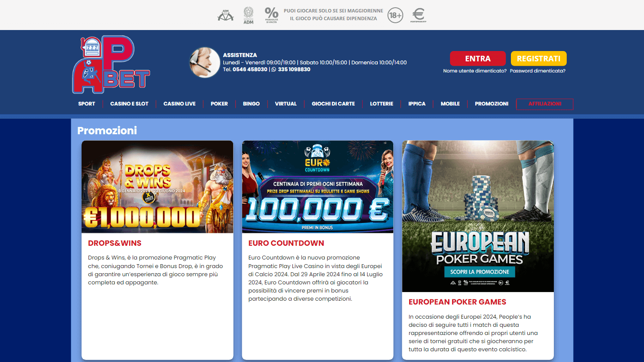Open the CASINO E SLOT section
This screenshot has width=644, height=362.
[x=129, y=104]
